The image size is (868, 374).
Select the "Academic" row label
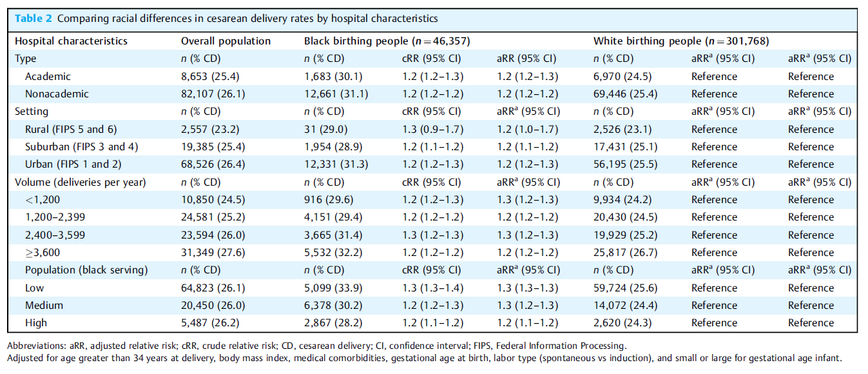click(x=48, y=76)
